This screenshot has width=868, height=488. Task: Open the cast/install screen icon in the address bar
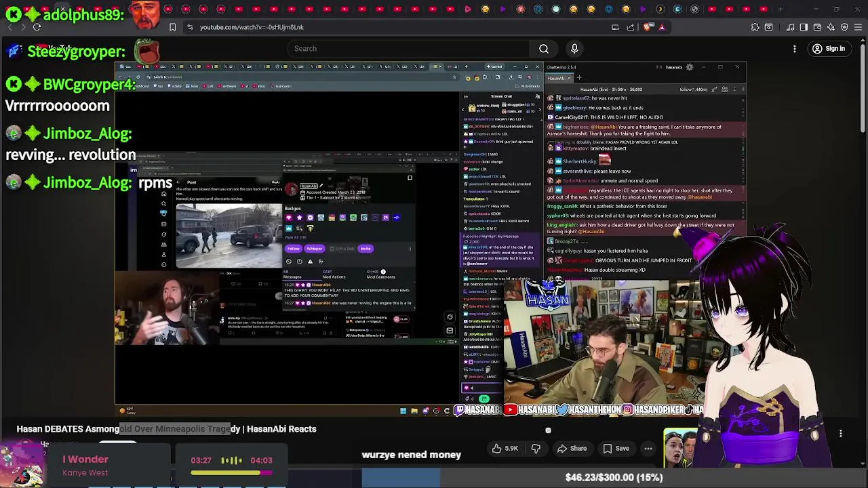tap(615, 27)
